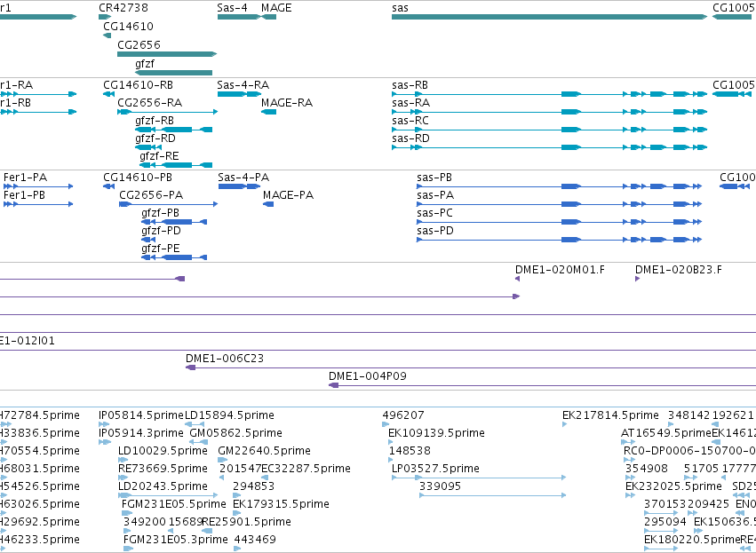This screenshot has width=756, height=553.
Task: Click EST RE25901.5prime
Action: click(246, 522)
